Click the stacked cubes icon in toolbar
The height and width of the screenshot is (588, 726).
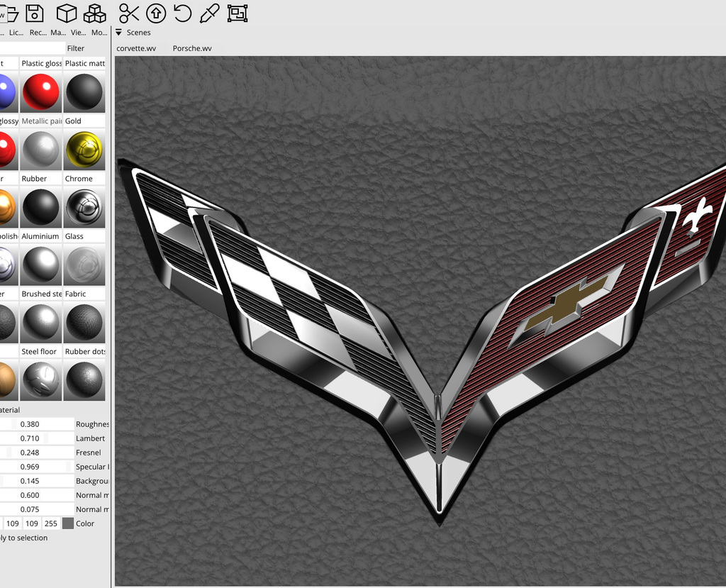[94, 13]
